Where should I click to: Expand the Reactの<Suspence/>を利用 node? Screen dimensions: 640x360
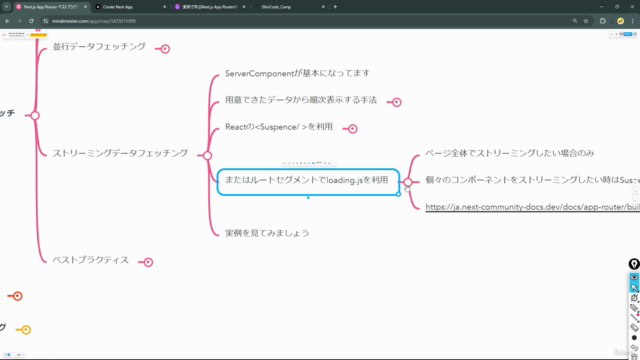click(352, 129)
